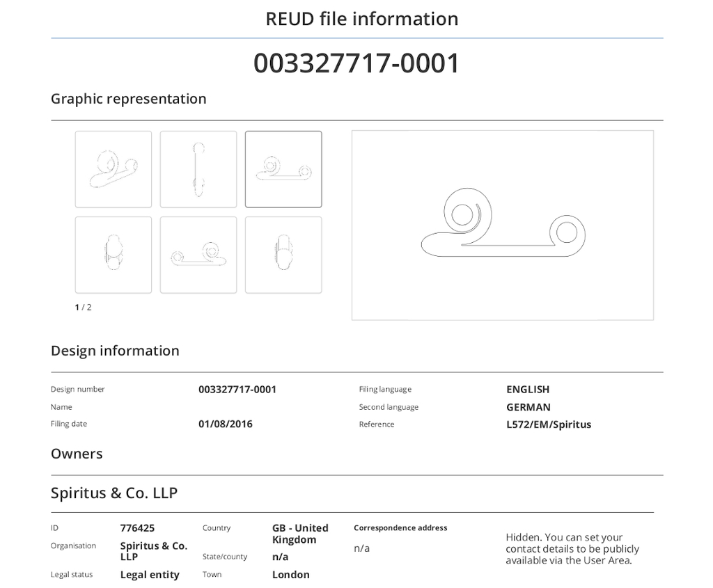Click the large 003327717-0001 heading
Screen dimensions: 713x588
coord(356,63)
